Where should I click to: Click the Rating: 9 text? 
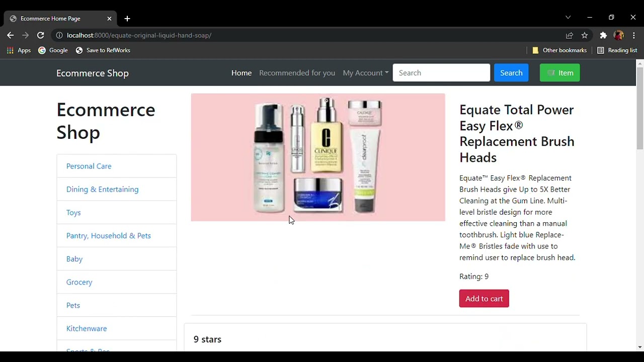[x=474, y=276]
